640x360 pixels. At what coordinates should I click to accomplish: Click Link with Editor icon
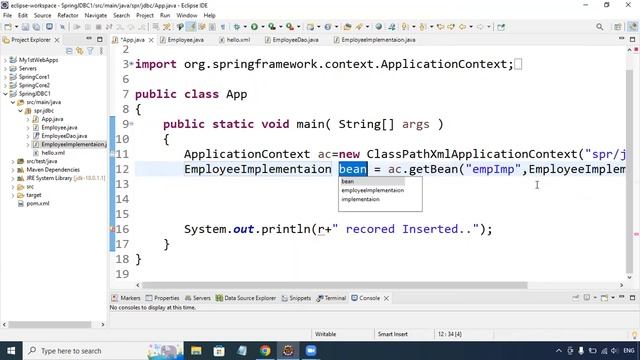point(80,51)
